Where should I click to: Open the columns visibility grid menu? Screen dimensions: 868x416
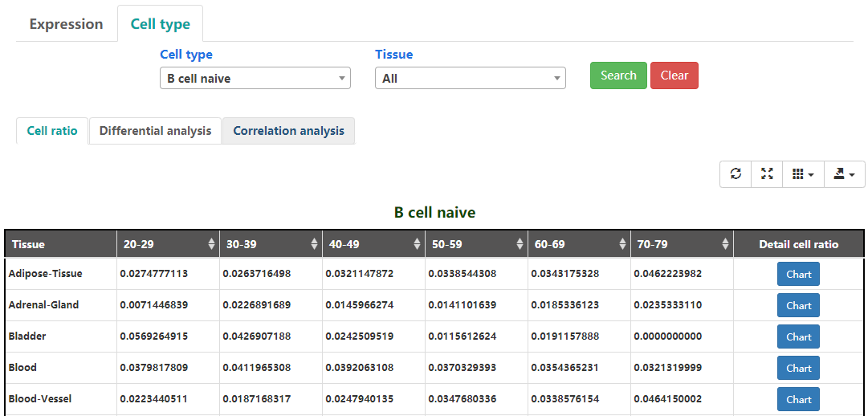point(803,173)
